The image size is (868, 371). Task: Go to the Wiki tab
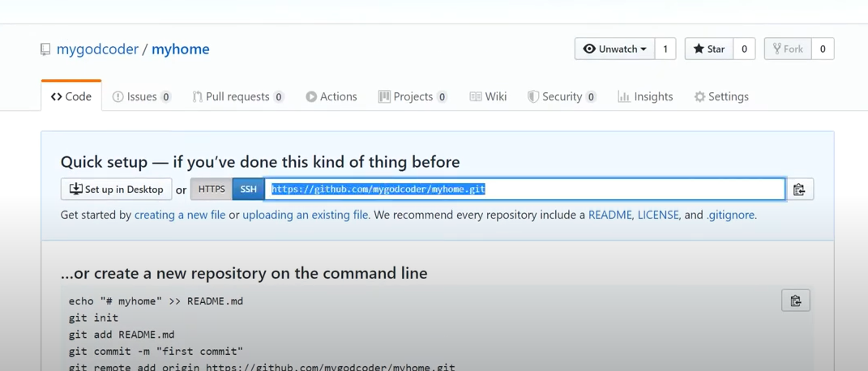coord(488,96)
